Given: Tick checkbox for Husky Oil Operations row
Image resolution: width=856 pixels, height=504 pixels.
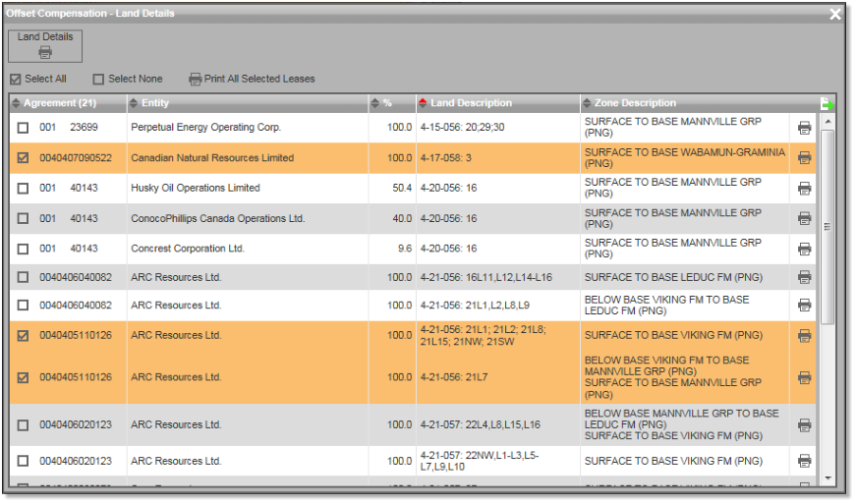Looking at the screenshot, I should [23, 189].
